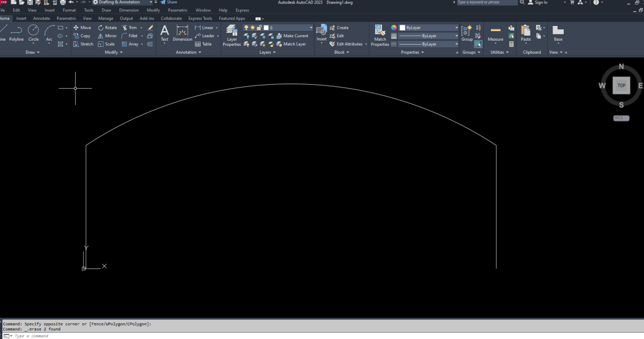Open the Dimension menu
The width and height of the screenshot is (644, 339).
click(x=129, y=10)
